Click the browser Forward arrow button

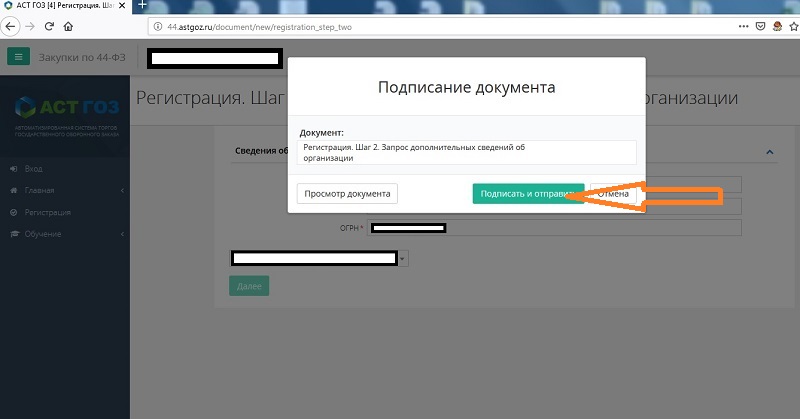click(x=30, y=27)
